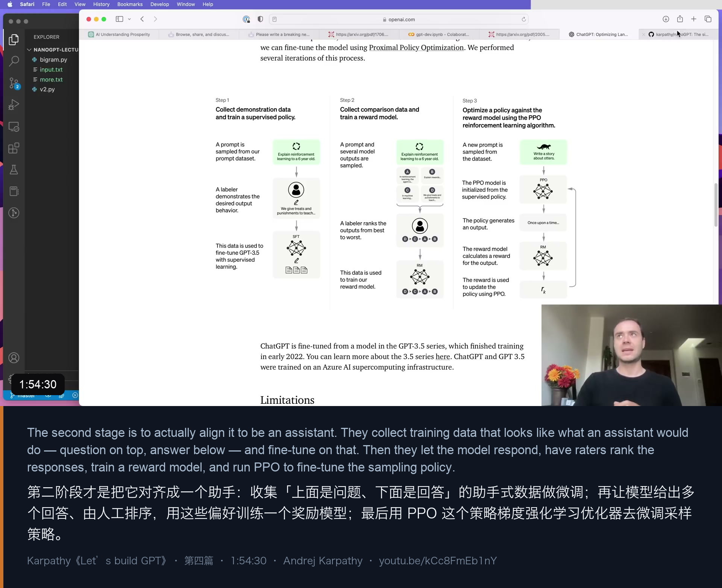Switch to Browse, share, and discuss tab
This screenshot has width=722, height=588.
[x=199, y=34]
